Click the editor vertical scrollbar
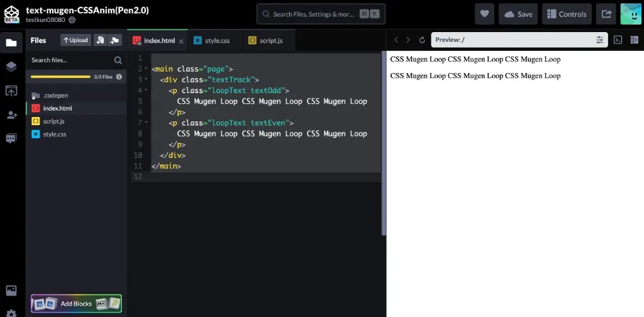Image resolution: width=644 pixels, height=317 pixels. point(384,143)
